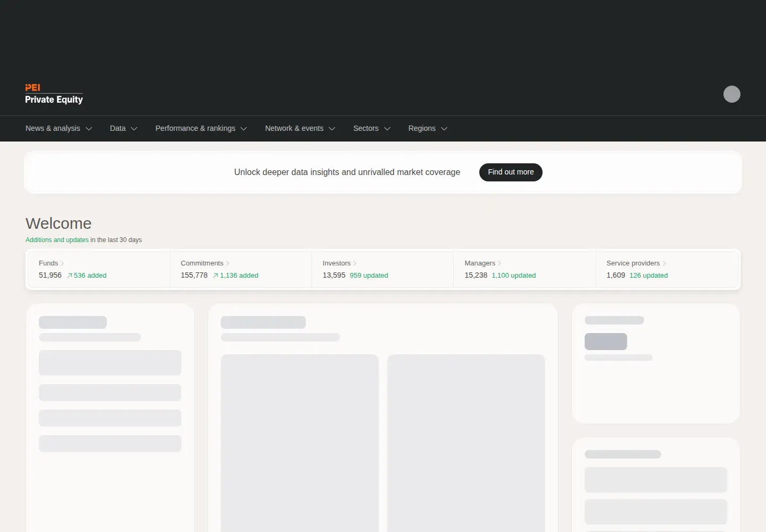
Task: Click the Additions and updates text
Action: pos(57,240)
